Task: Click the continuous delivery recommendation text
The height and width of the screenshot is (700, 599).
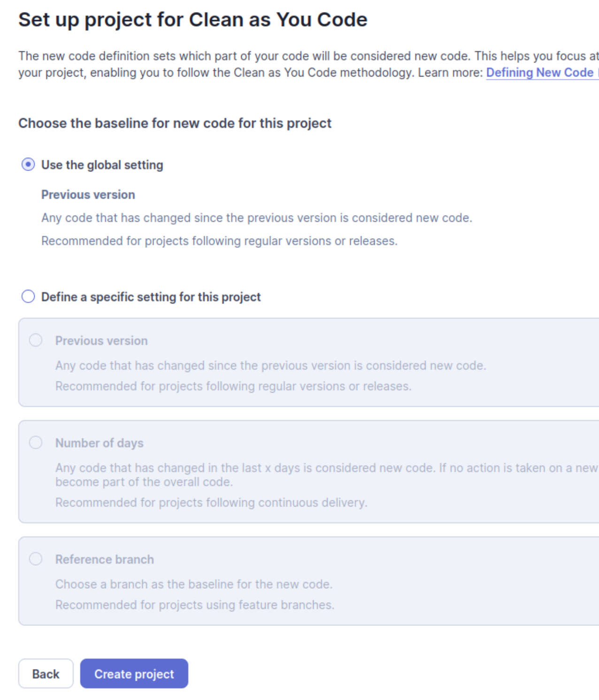Action: 211,503
